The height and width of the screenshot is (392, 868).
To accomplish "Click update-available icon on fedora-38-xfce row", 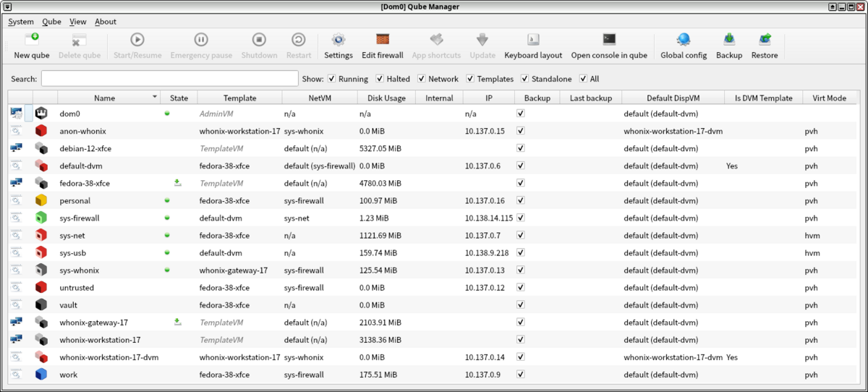I will (178, 183).
